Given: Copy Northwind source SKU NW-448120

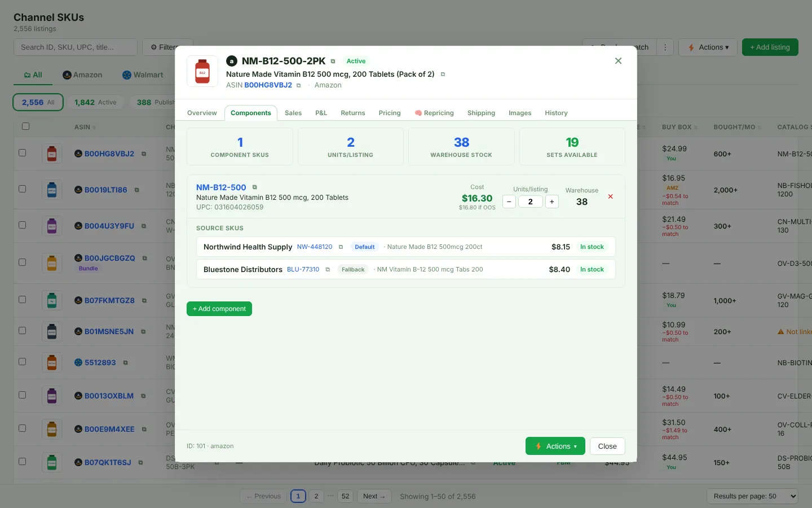Looking at the screenshot, I should (341, 247).
